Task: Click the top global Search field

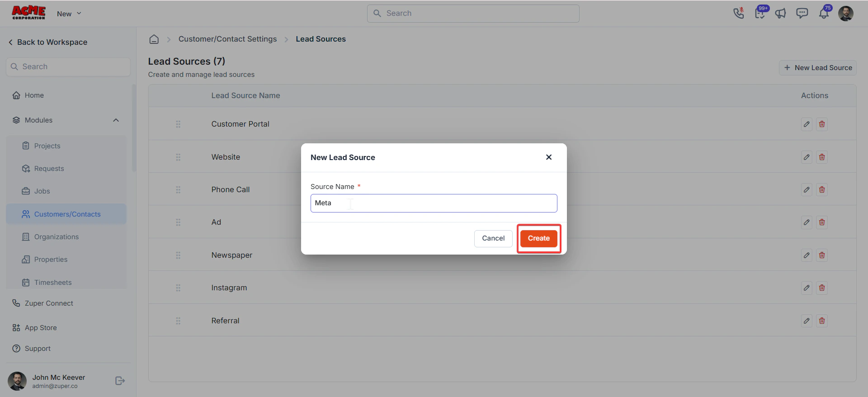Action: click(x=473, y=14)
